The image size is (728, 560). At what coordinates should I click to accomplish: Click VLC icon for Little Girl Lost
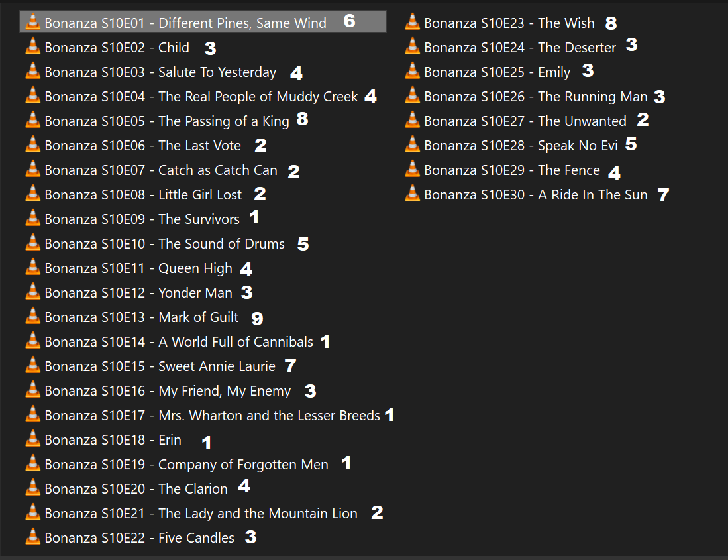[x=32, y=194]
